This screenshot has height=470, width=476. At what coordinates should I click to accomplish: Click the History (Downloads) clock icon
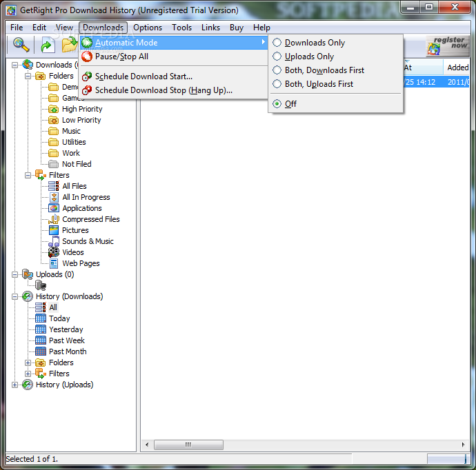point(28,296)
